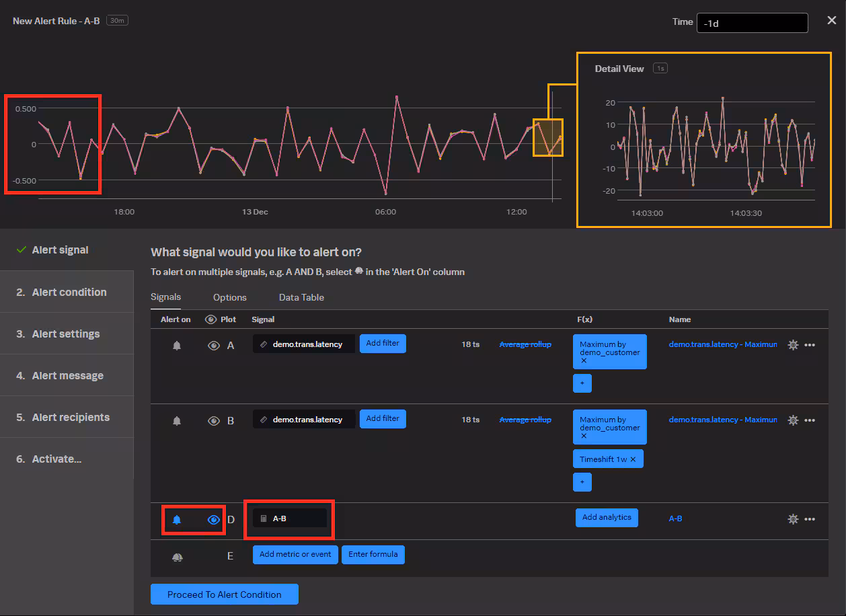Open the gear settings for signal D
The height and width of the screenshot is (616, 846).
click(793, 519)
